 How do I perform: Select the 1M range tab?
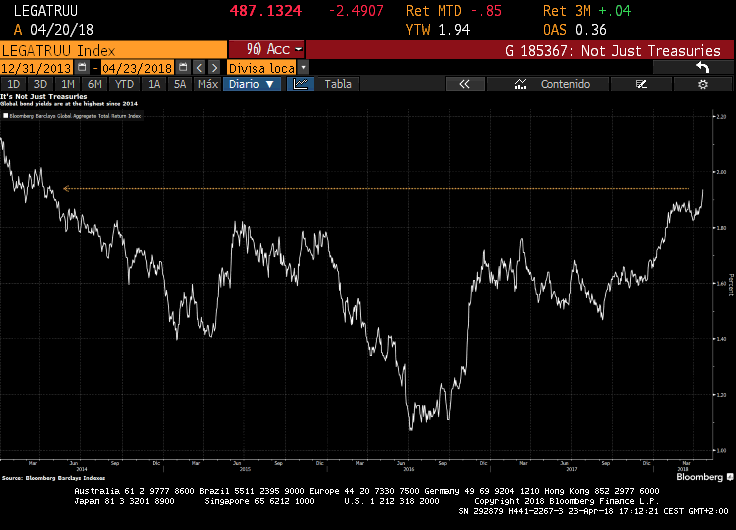[x=68, y=84]
